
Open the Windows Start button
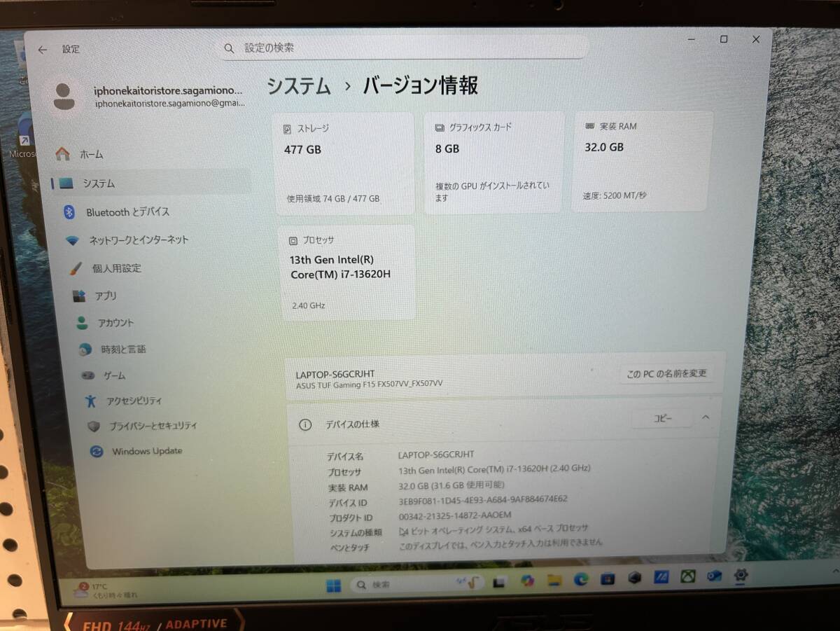[x=334, y=585]
